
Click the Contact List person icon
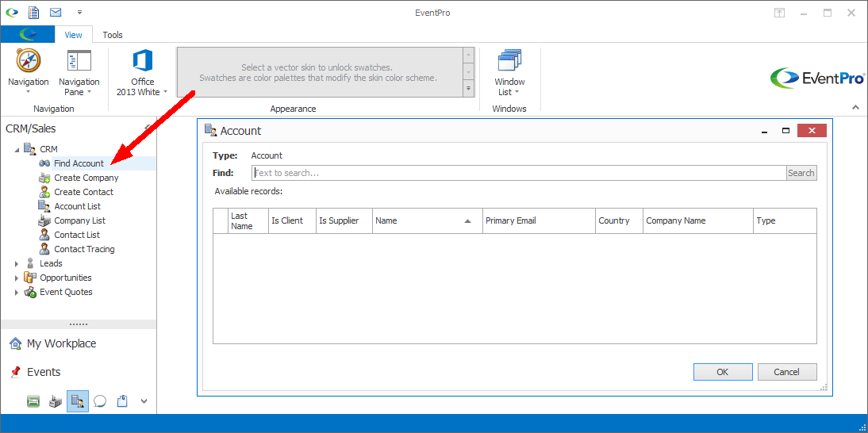coord(45,235)
